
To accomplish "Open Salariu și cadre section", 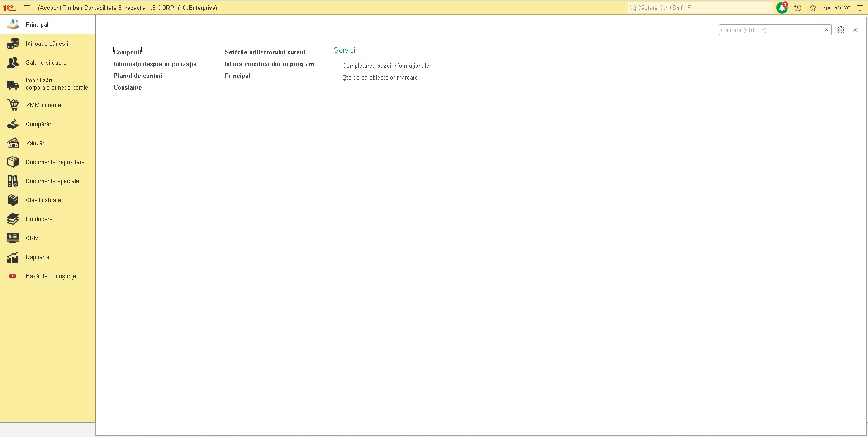I will [47, 62].
